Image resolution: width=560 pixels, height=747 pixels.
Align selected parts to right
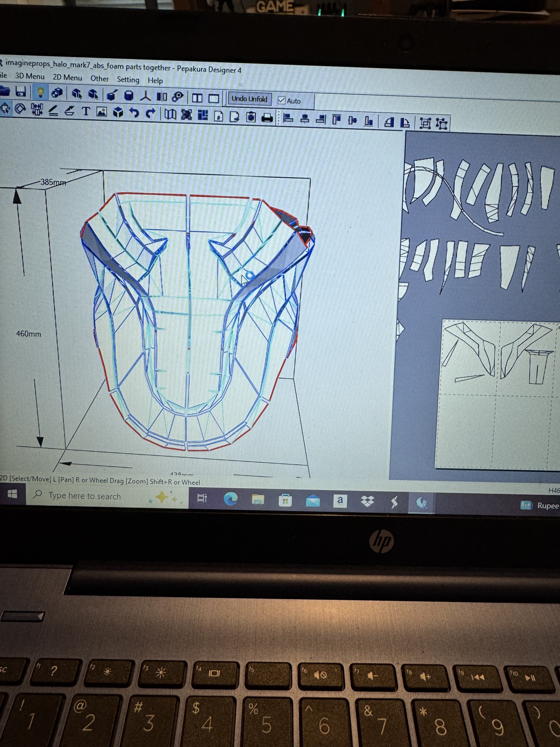[321, 119]
